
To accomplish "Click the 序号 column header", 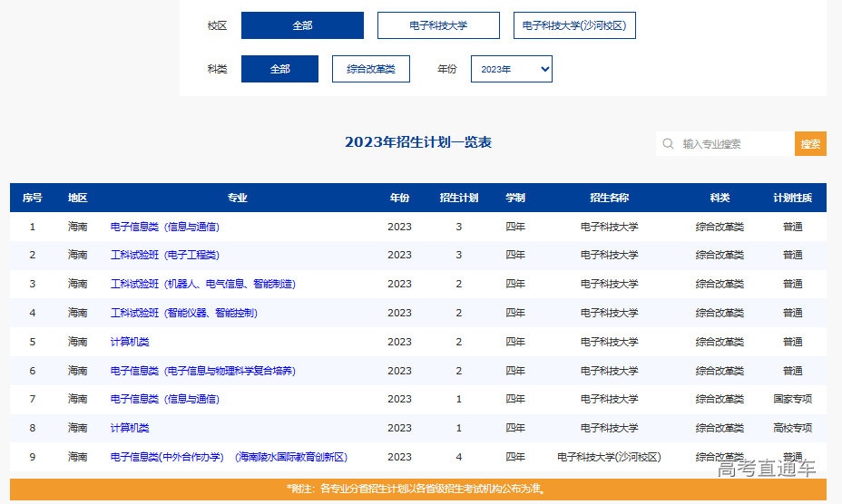I will tap(33, 198).
